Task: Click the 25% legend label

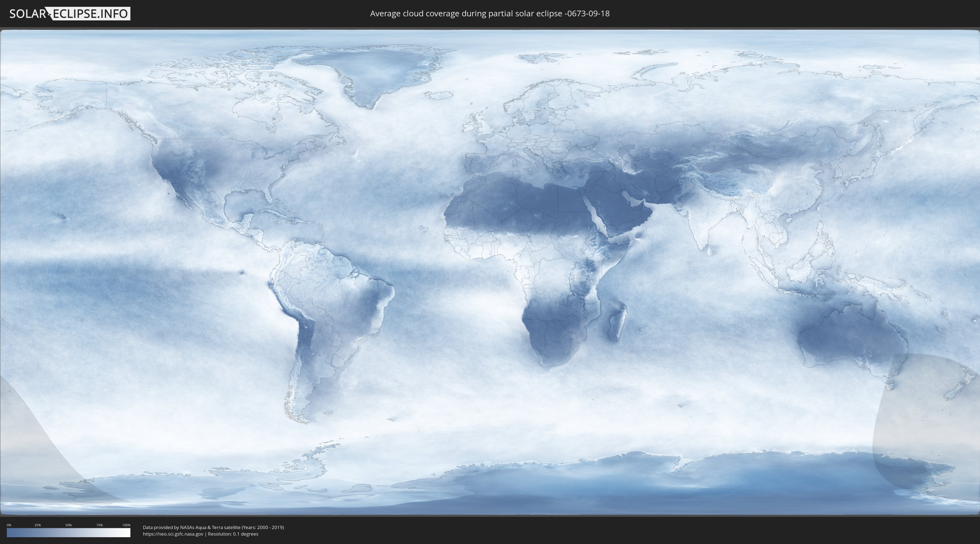Action: (38, 525)
